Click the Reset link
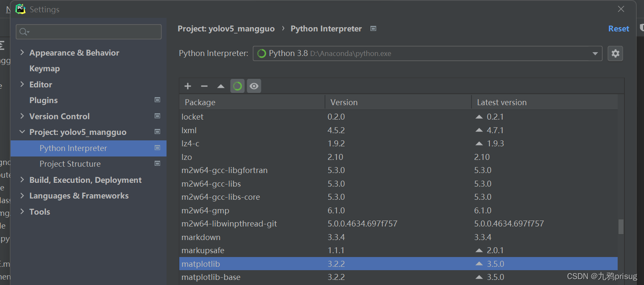644x285 pixels. coord(619,28)
